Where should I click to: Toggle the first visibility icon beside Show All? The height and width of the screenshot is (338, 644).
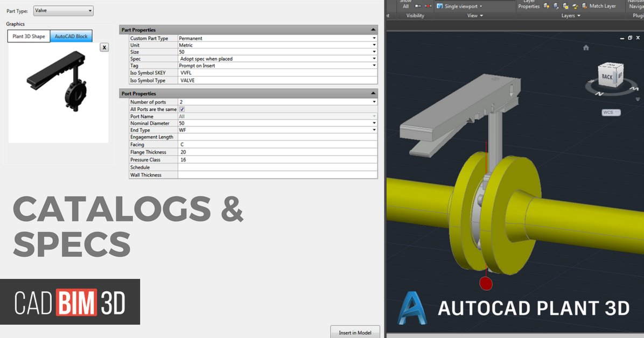[x=418, y=5]
